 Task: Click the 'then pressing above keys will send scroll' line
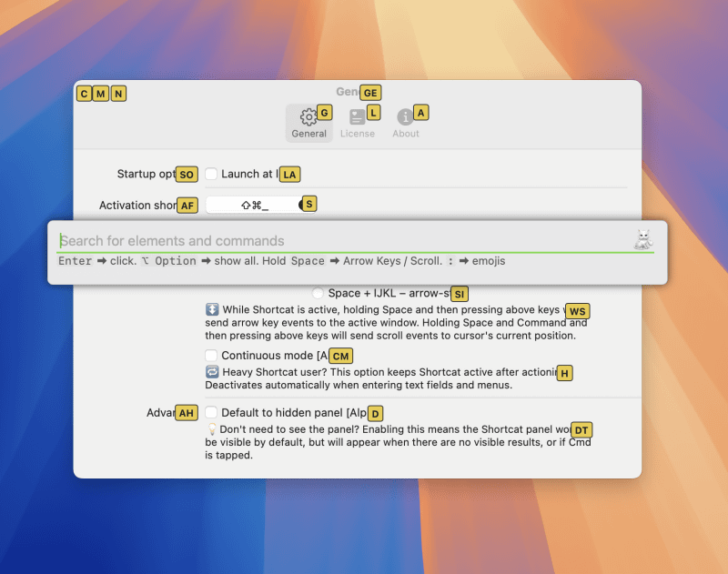pyautogui.click(x=390, y=336)
